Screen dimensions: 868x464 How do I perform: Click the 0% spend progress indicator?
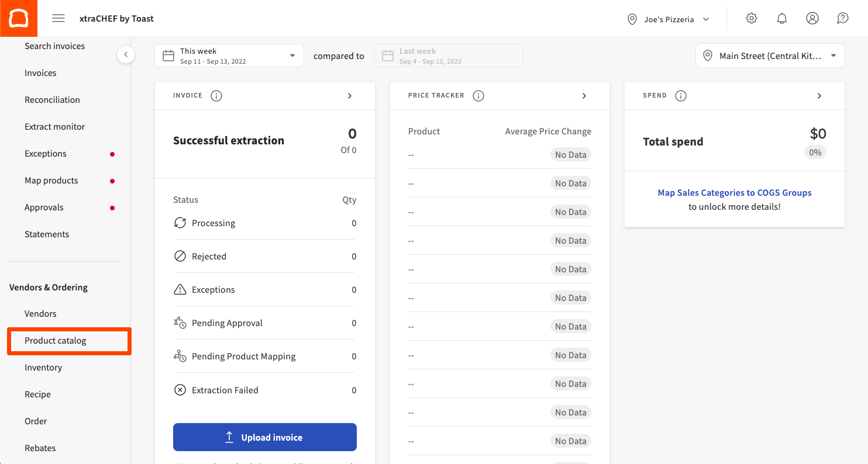(x=815, y=152)
